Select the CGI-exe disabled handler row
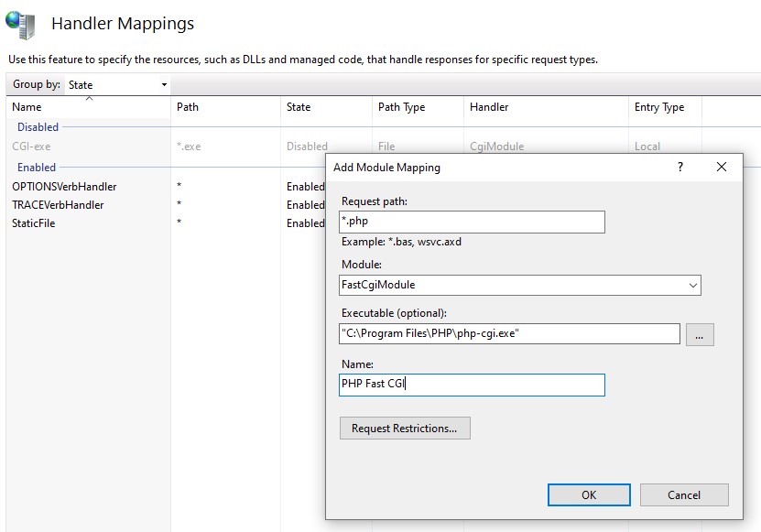This screenshot has width=761, height=532. [x=165, y=147]
